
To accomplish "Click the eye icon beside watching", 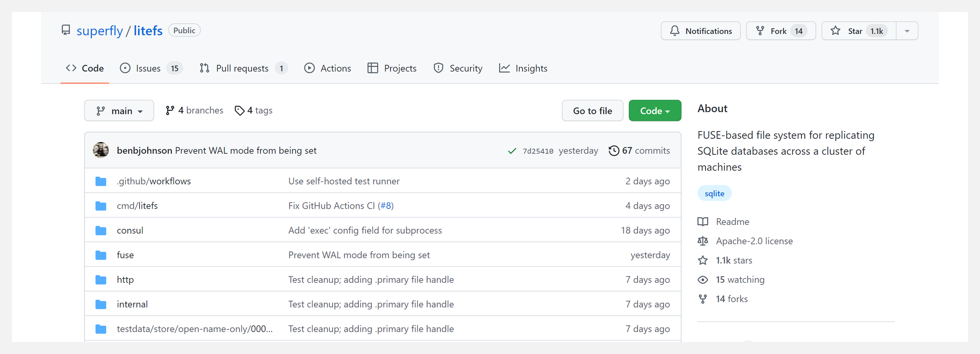I will 703,280.
